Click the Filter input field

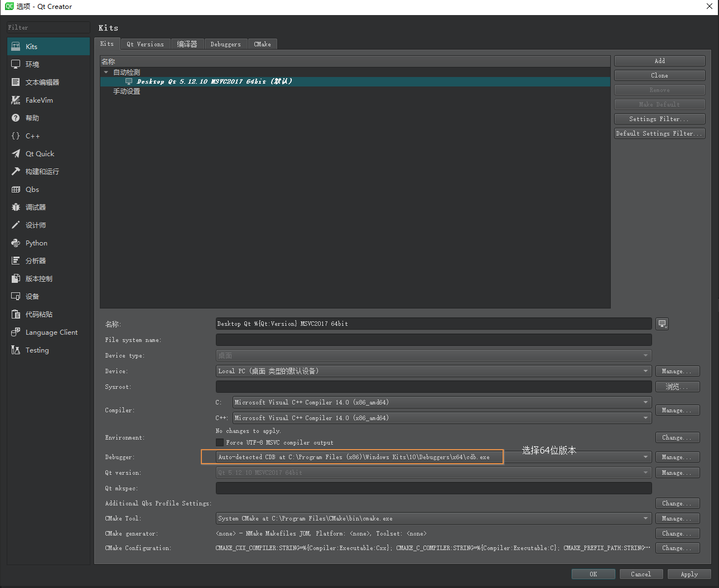click(x=47, y=27)
